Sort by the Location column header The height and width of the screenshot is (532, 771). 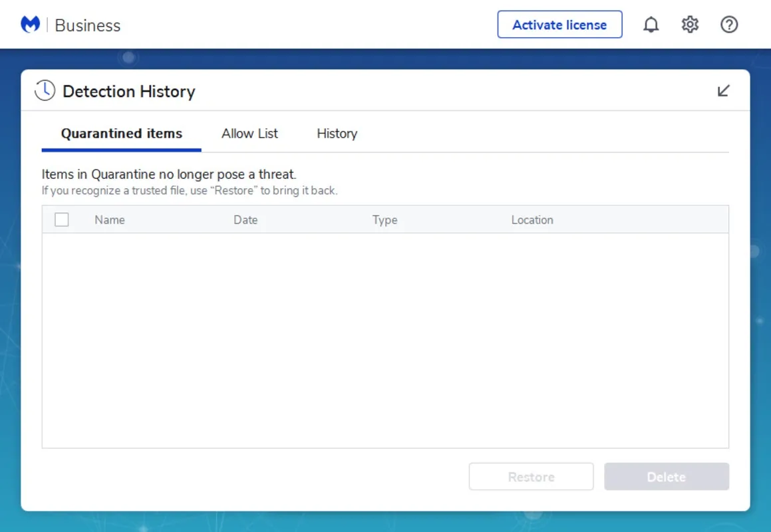pyautogui.click(x=532, y=219)
